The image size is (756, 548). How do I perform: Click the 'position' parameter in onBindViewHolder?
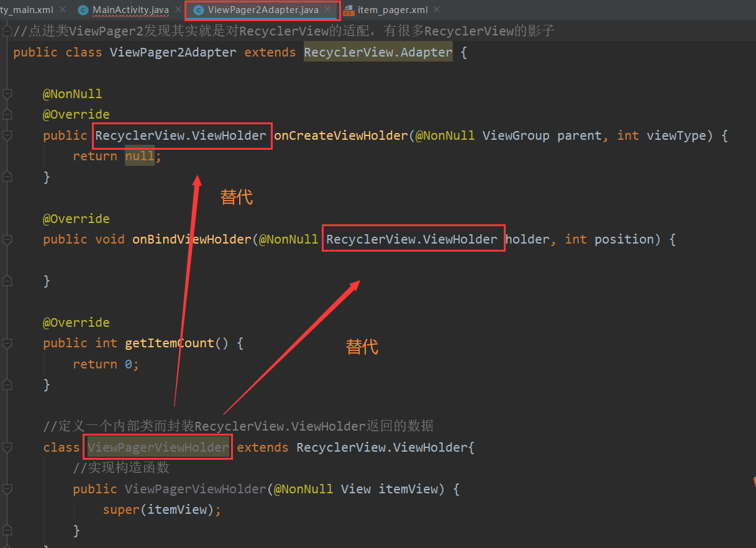[624, 239]
